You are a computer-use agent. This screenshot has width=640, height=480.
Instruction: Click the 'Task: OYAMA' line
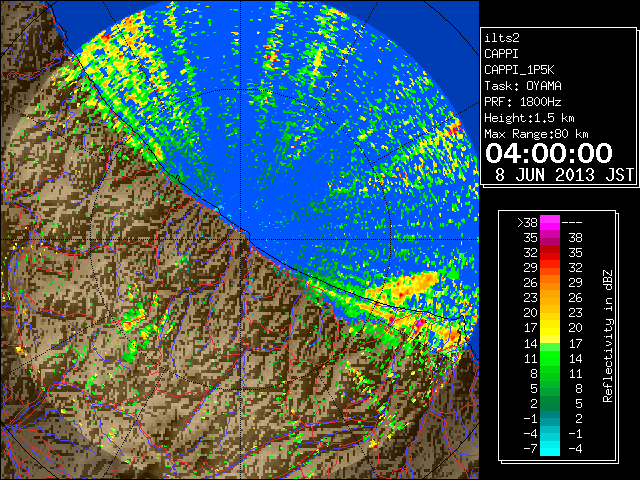(523, 86)
